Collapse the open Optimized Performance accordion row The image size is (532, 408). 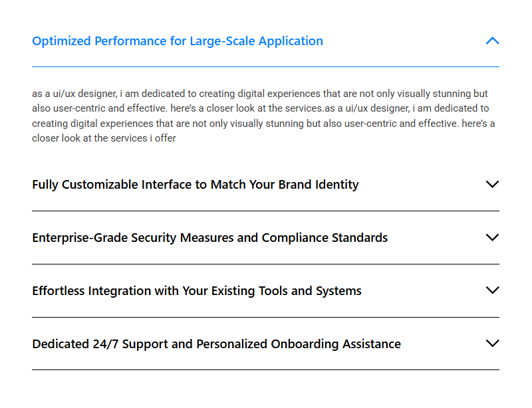(266, 41)
